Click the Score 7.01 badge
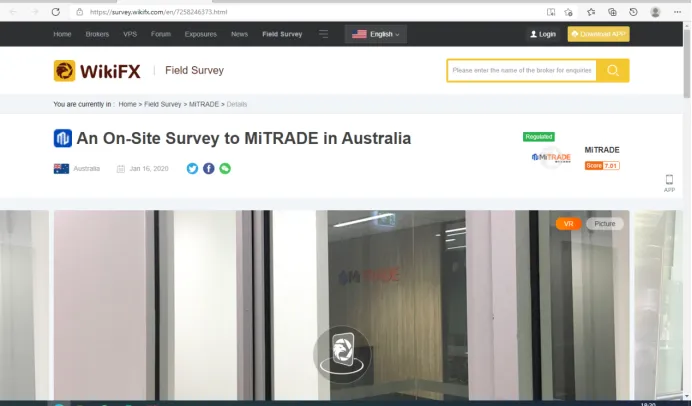 602,165
